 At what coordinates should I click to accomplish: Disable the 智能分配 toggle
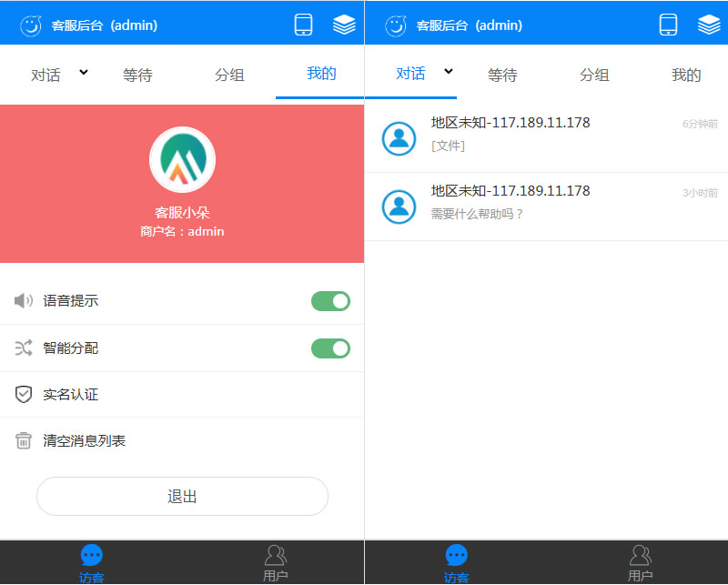(330, 348)
